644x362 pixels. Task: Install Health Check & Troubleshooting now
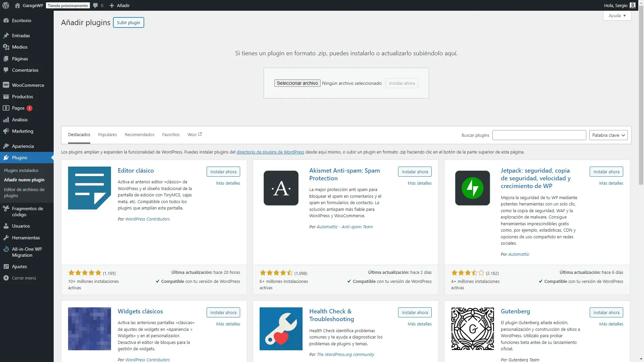(x=415, y=312)
